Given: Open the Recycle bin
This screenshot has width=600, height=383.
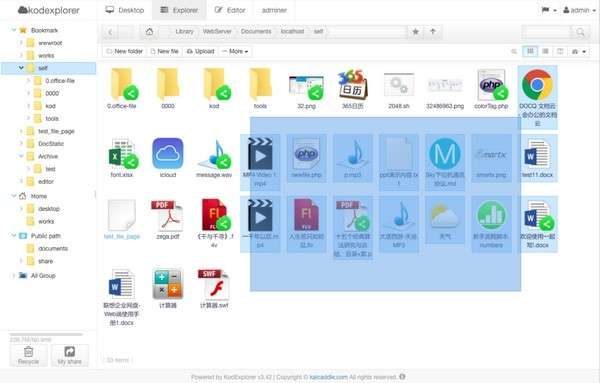Looking at the screenshot, I should click(29, 355).
